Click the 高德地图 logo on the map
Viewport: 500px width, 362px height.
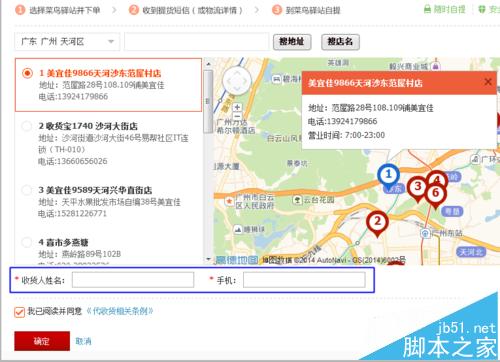(237, 260)
